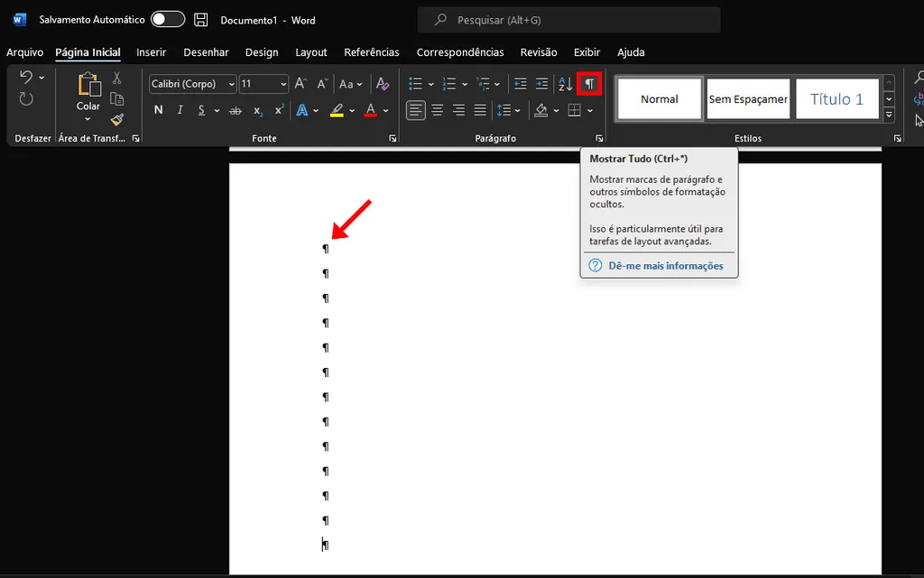
Task: Open the Inserir ribbon tab
Action: click(151, 52)
